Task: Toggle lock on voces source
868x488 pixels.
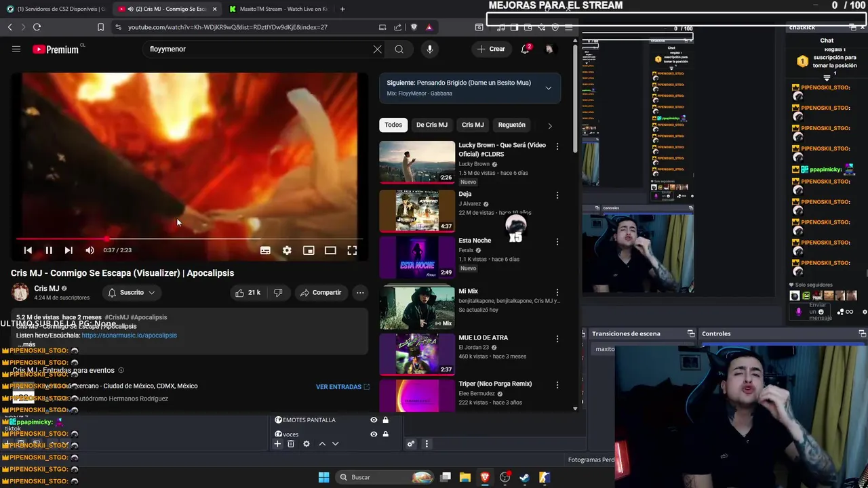Action: click(x=385, y=434)
